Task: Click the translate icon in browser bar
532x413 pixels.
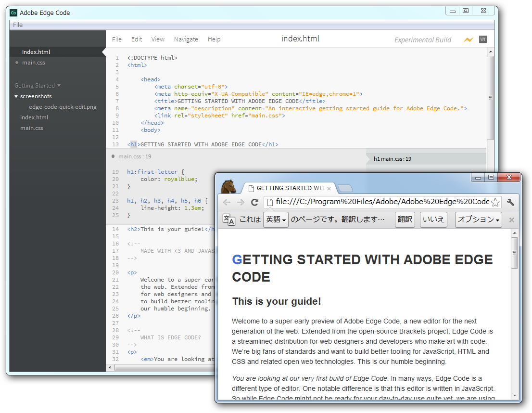Action: [x=228, y=219]
